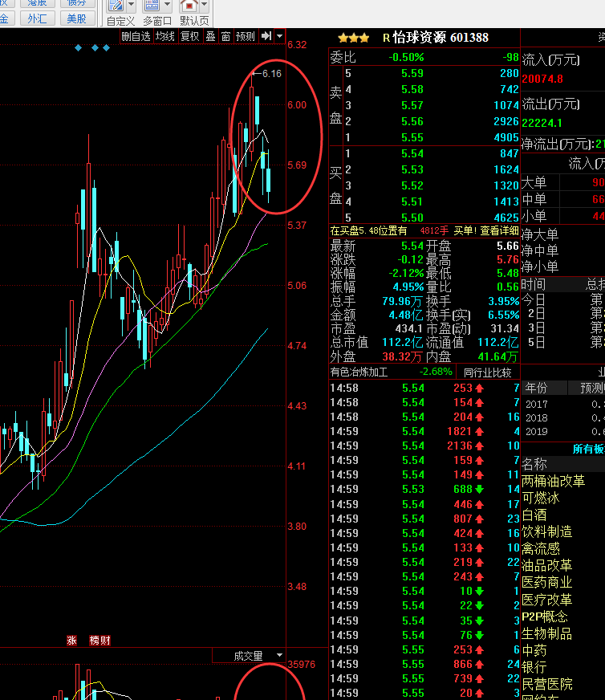Click the 可燃冰 sector row
The height and width of the screenshot is (700, 605).
(x=540, y=498)
